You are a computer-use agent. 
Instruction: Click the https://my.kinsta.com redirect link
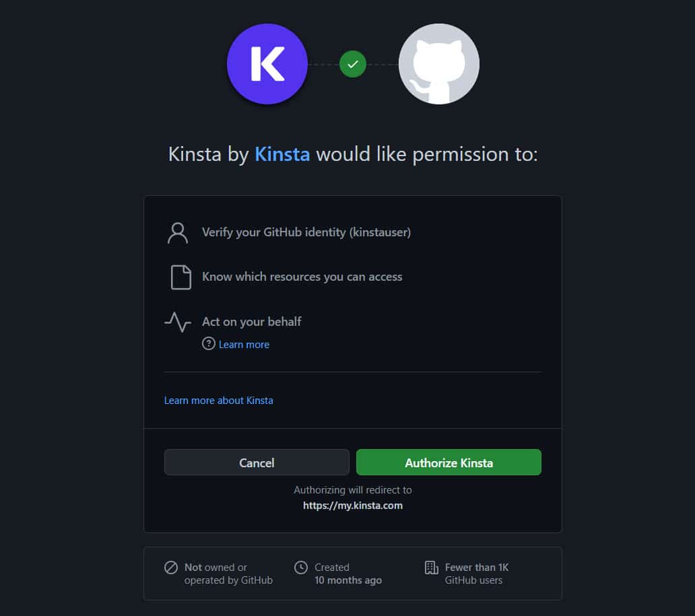pyautogui.click(x=353, y=505)
